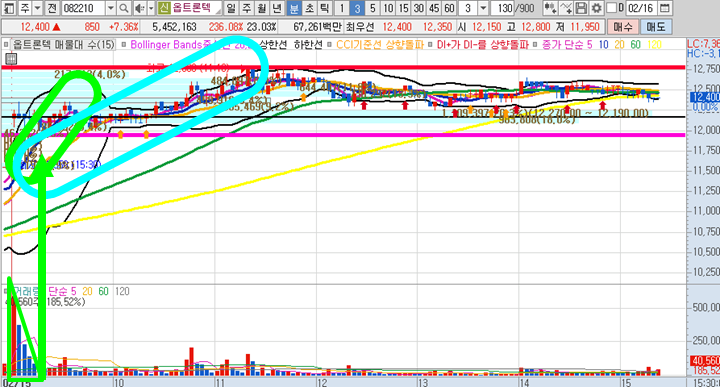This screenshot has height=387, width=720.
Task: Choose the 45 minute interval button
Action: pos(434,8)
